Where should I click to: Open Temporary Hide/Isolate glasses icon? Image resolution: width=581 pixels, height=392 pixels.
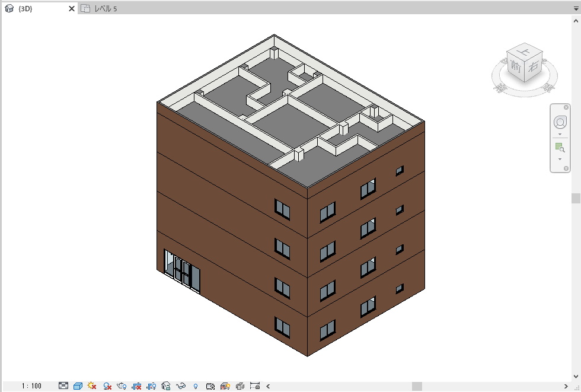pyautogui.click(x=180, y=386)
